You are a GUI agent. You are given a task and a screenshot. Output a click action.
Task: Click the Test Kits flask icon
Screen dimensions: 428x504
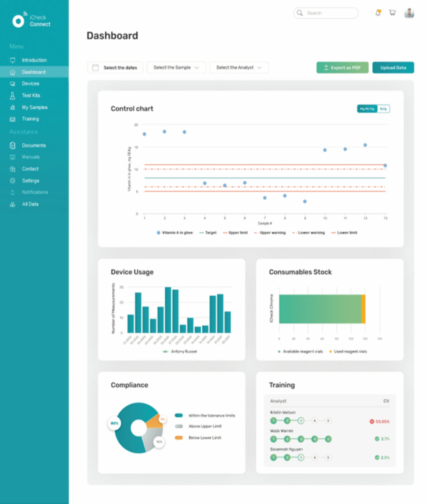[12, 96]
